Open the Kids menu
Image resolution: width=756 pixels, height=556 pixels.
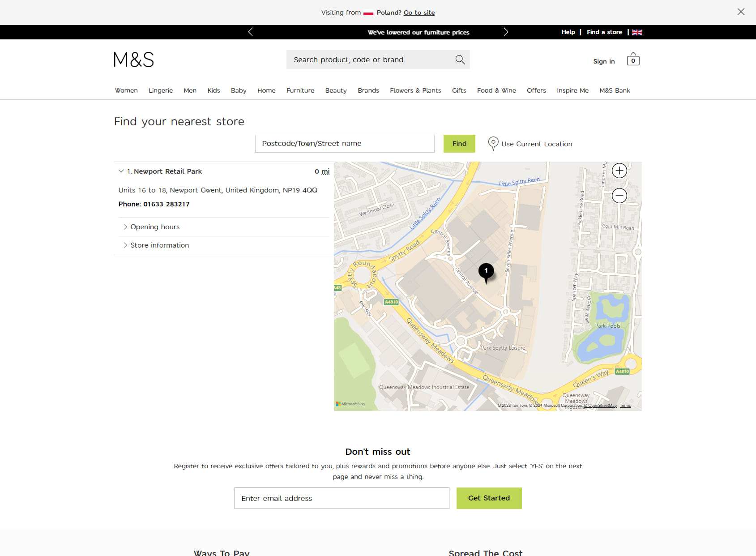pyautogui.click(x=214, y=90)
